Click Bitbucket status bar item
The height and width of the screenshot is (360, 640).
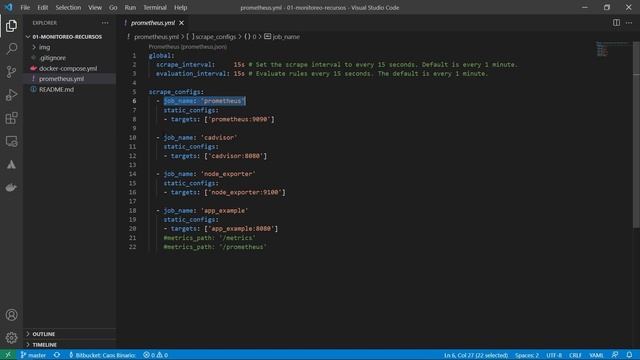pos(102,355)
